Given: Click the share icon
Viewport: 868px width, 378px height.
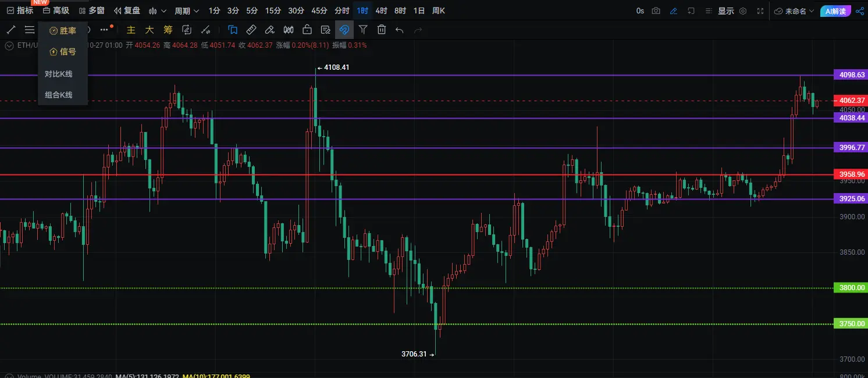Looking at the screenshot, I should (860, 10).
